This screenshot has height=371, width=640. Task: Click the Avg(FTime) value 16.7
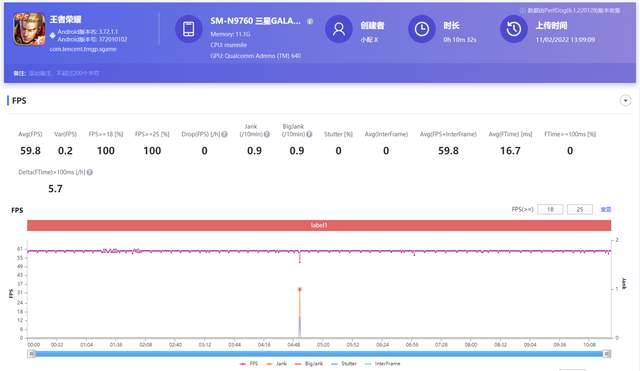point(510,151)
